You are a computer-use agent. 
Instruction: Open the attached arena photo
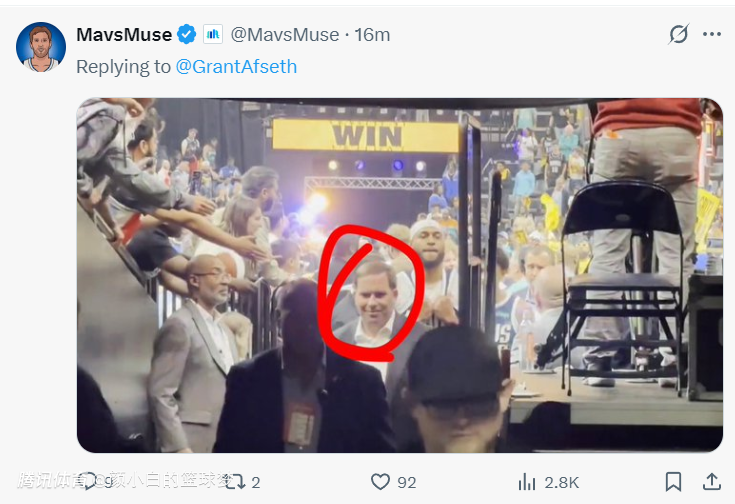(x=399, y=275)
